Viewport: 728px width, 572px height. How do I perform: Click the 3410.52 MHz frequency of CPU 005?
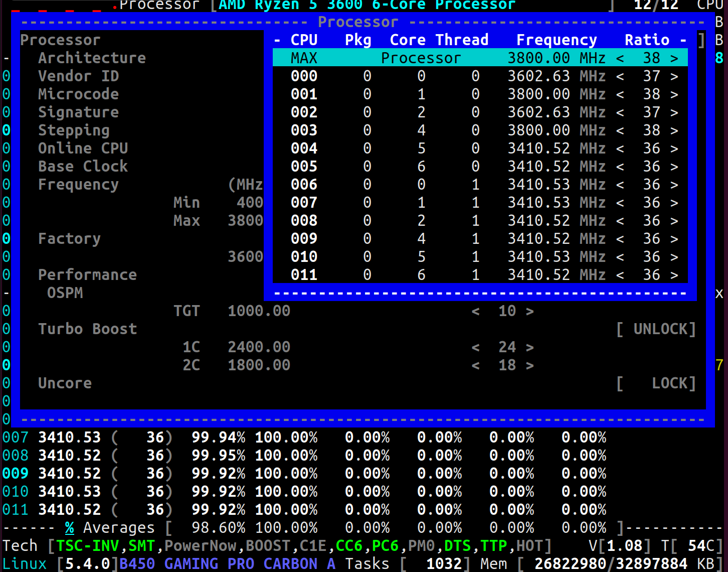click(557, 167)
